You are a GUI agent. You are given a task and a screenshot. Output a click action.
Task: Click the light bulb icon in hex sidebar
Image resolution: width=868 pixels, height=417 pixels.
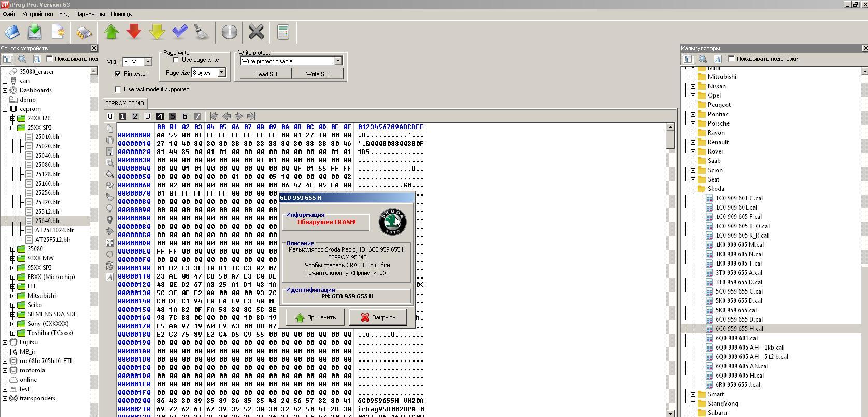coord(110,208)
